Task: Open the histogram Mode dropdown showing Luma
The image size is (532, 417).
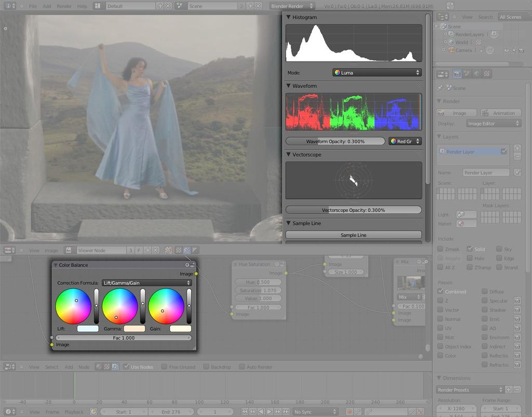Action: click(377, 72)
